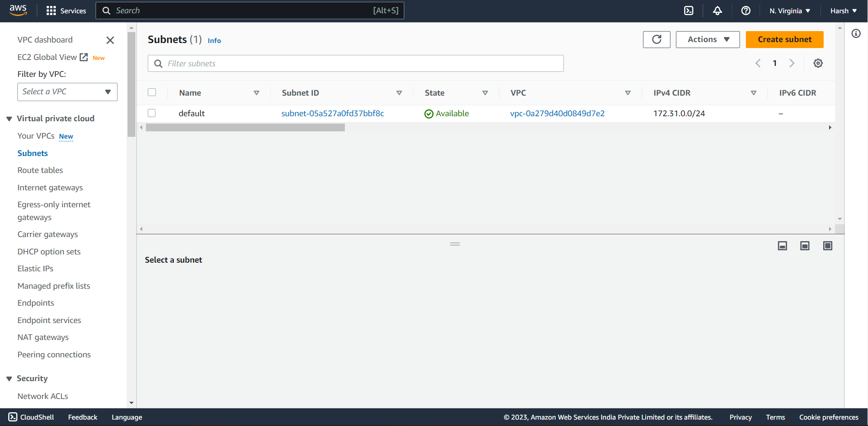868x426 pixels.
Task: Open subnet table preferences gear
Action: point(818,63)
